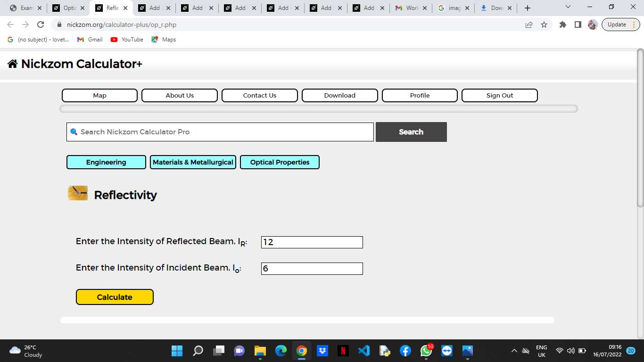Open the '(no subject) - lovet...' bookmark
This screenshot has height=362, width=644.
[38, 40]
